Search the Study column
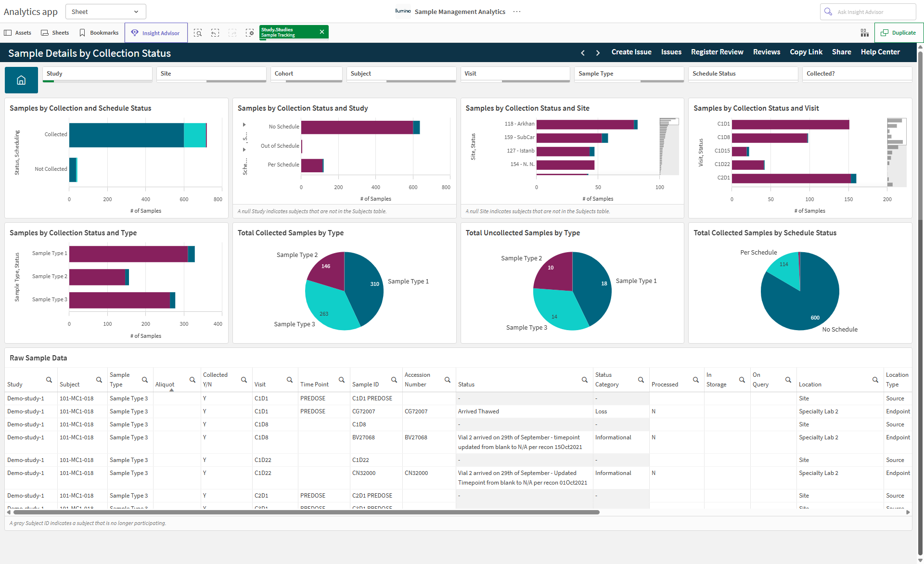The width and height of the screenshot is (924, 564). coord(49,380)
